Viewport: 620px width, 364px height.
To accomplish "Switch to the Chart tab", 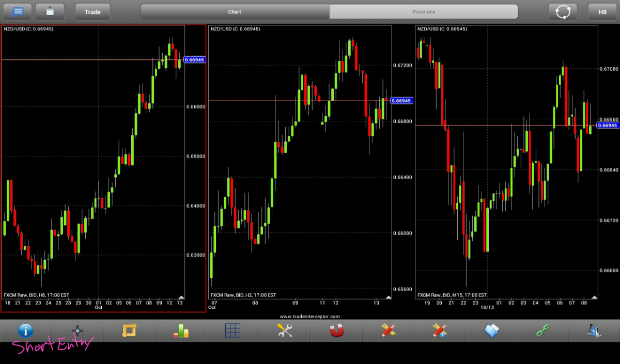I will tap(235, 11).
